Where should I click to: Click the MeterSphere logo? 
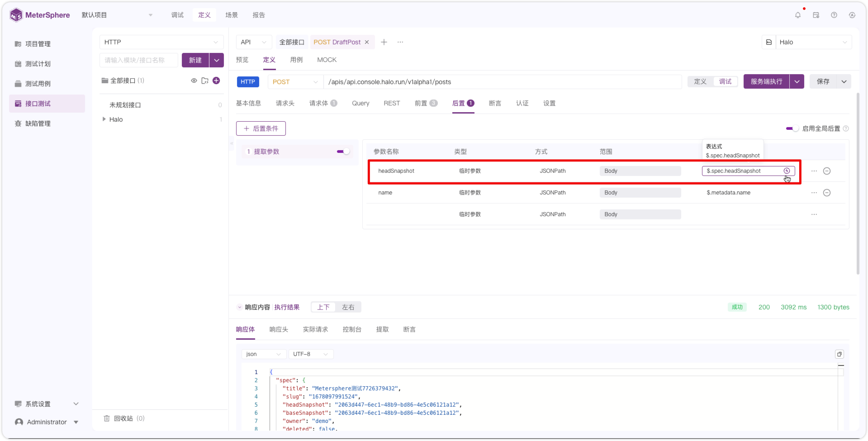click(x=40, y=15)
